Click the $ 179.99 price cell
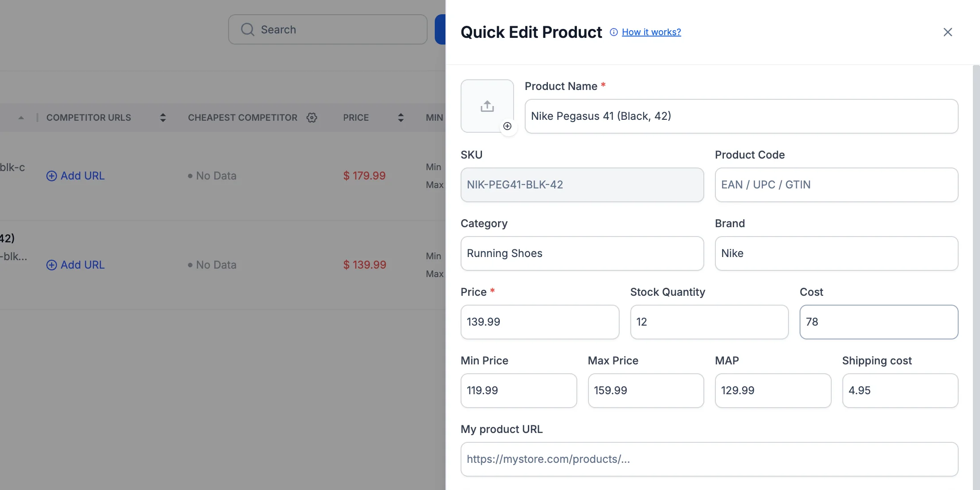980x490 pixels. [x=364, y=176]
